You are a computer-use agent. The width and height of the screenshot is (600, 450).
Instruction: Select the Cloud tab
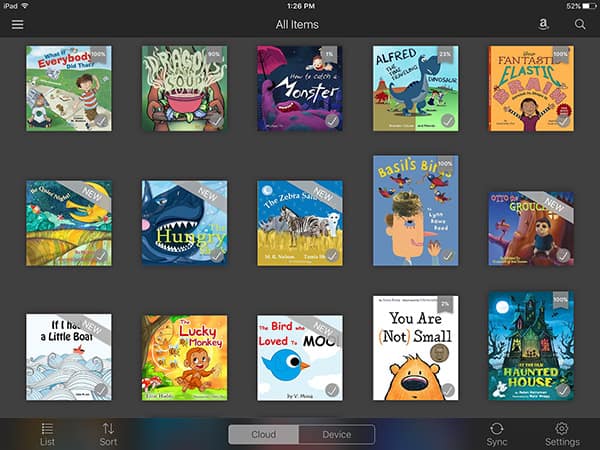[264, 435]
